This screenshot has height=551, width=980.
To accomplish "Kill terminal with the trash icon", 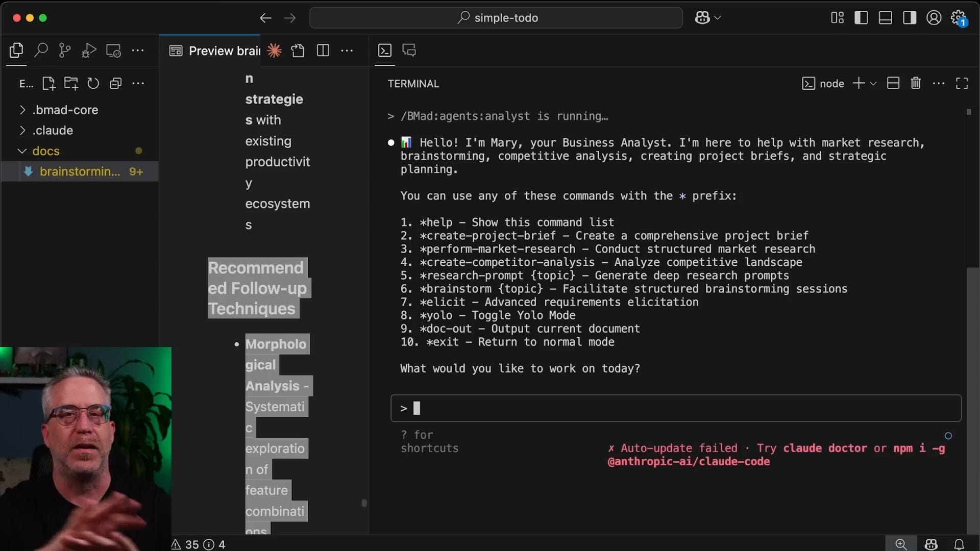I will (x=916, y=83).
